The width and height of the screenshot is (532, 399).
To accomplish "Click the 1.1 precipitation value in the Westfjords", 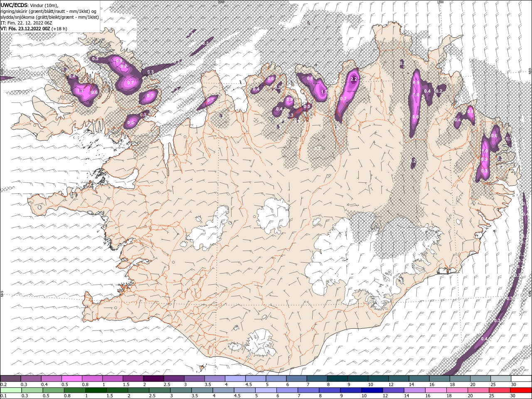I will coord(81,90).
